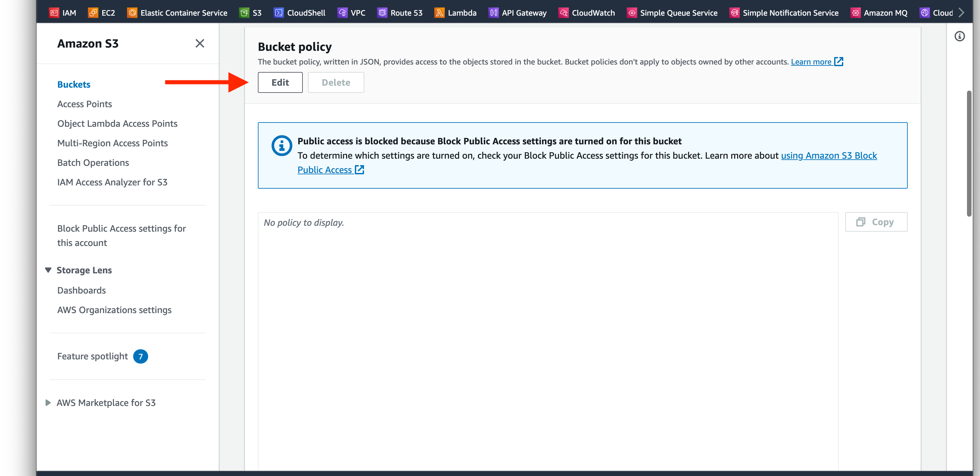
Task: Open API Gateway shortcut icon
Action: [x=494, y=13]
